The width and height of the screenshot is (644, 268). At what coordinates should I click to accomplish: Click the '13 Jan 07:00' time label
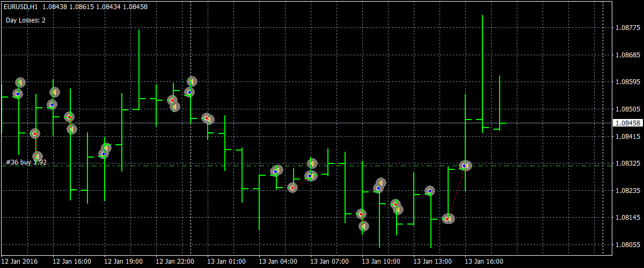coord(329,262)
